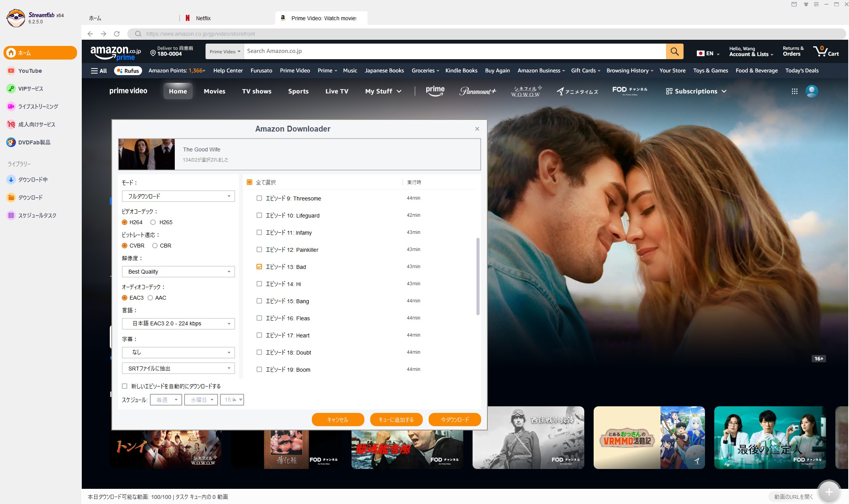Screen dimensions: 849x504
Task: Select the AAC audio codec
Action: pos(150,298)
